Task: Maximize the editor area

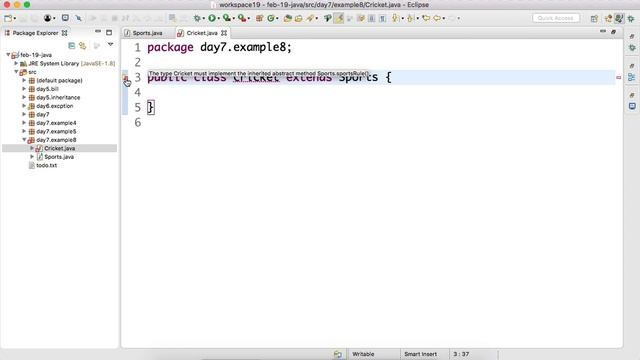Action: click(613, 32)
